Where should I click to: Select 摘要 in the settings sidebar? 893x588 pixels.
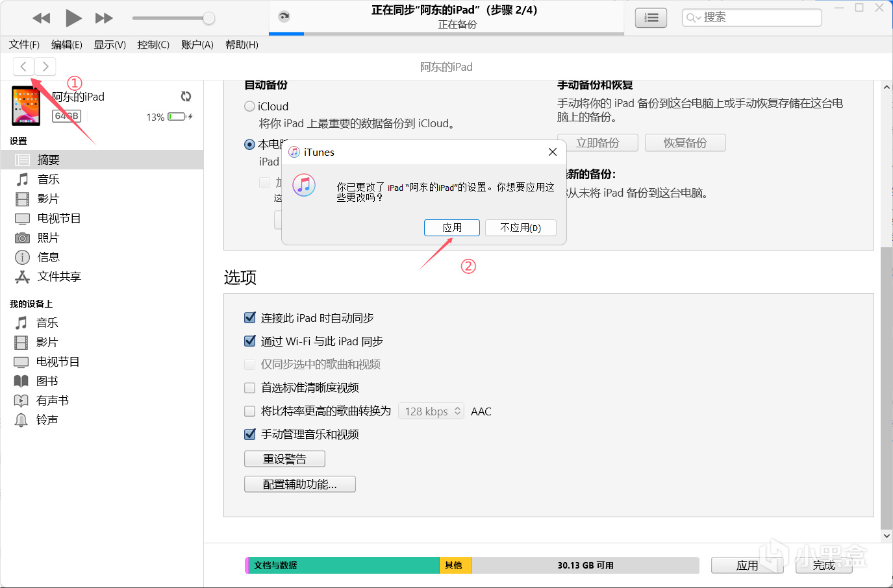(x=102, y=160)
